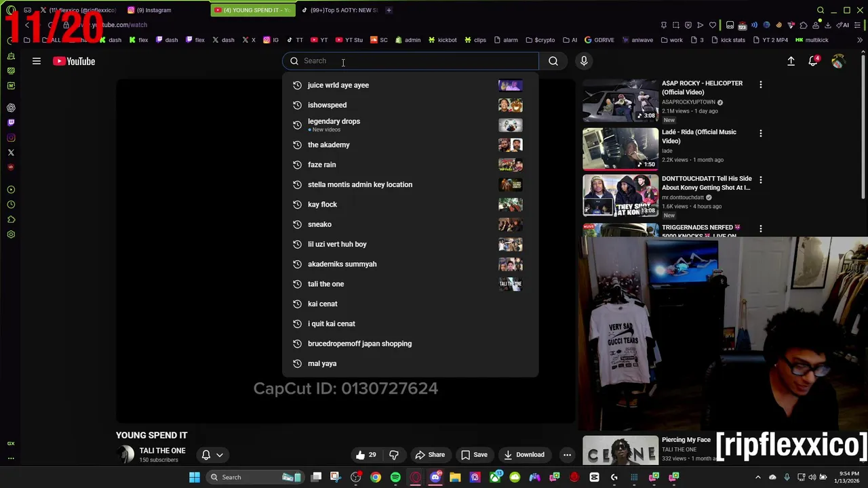
Task: Select the 'brucedropemoff japan shopping' suggestion
Action: coord(410,344)
